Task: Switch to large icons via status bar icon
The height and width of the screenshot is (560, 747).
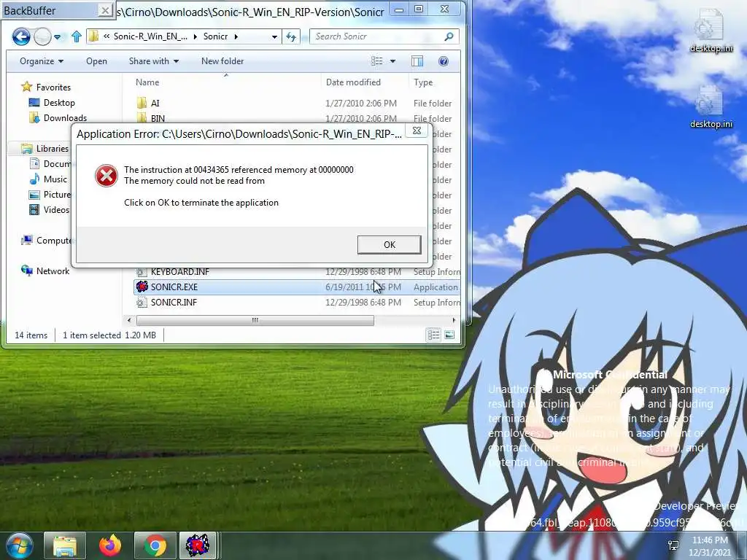Action: 449,335
